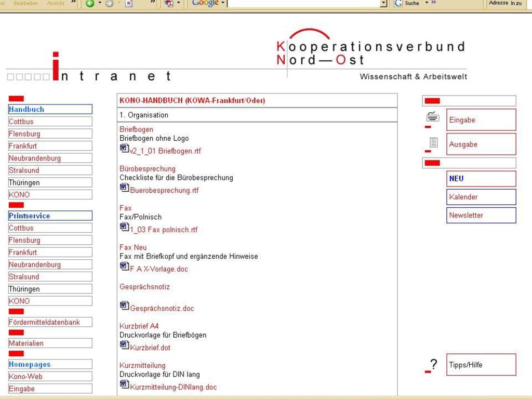The image size is (532, 399).
Task: Click the Word icon beside Kurzbrief.dot
Action: pos(124,345)
